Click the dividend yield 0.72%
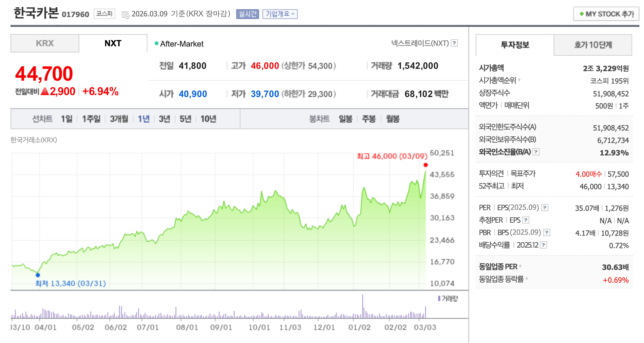The width and height of the screenshot is (644, 343). pyautogui.click(x=619, y=246)
